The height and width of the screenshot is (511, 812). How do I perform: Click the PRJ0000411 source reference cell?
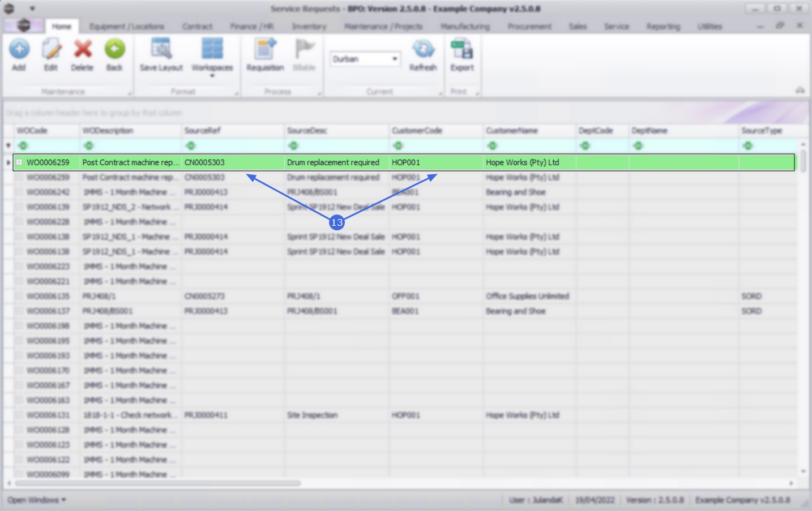(233, 415)
